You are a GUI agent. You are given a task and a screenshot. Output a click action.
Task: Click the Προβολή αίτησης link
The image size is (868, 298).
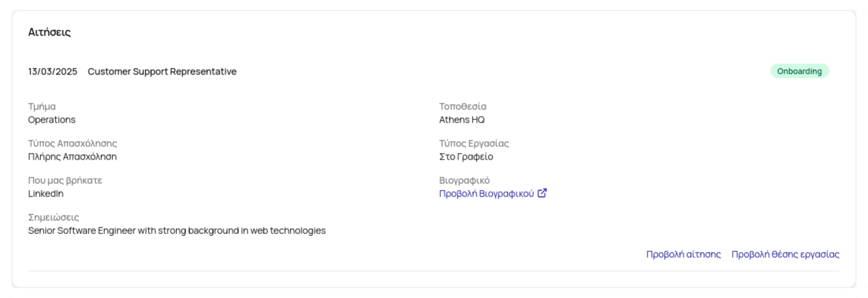[683, 254]
